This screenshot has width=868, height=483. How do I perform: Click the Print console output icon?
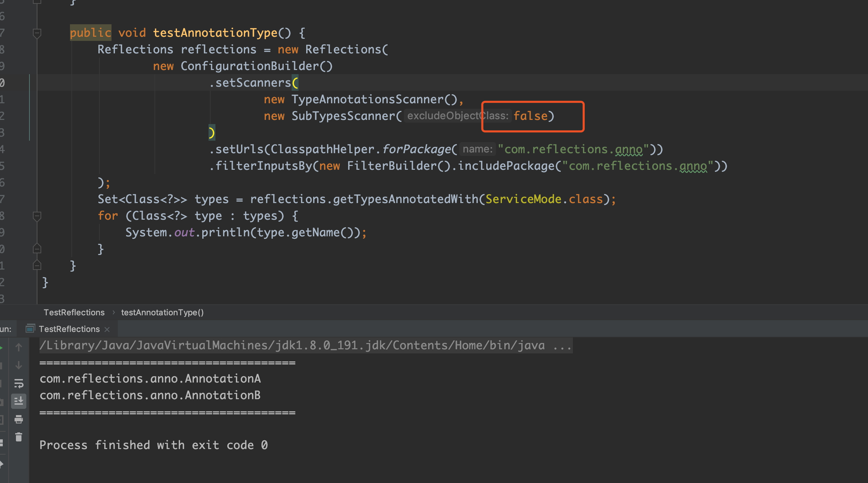19,420
